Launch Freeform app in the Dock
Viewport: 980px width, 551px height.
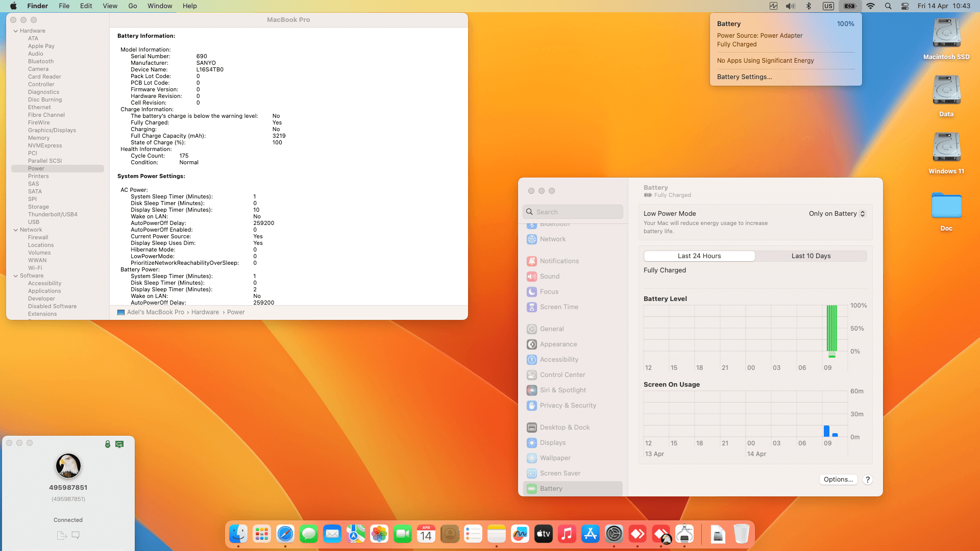tap(520, 534)
